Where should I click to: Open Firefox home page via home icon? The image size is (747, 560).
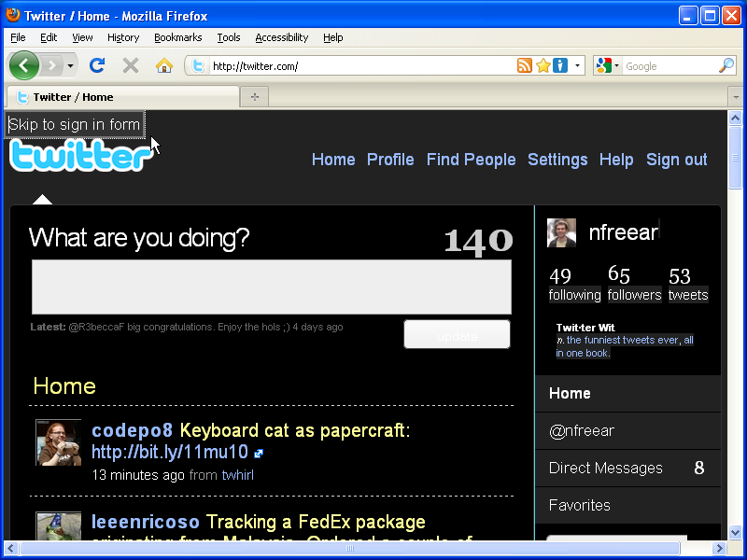[x=166, y=65]
